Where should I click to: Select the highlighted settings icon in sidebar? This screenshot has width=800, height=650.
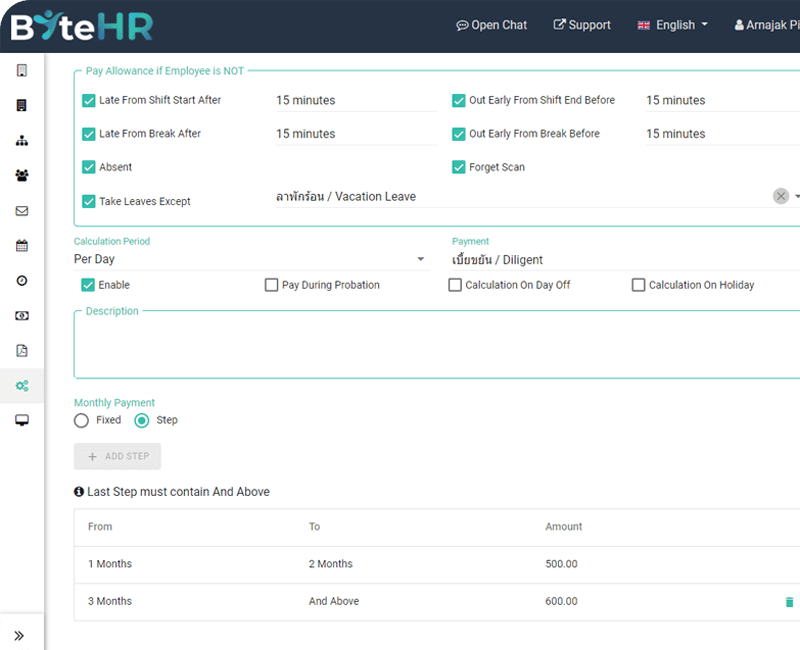tap(22, 385)
